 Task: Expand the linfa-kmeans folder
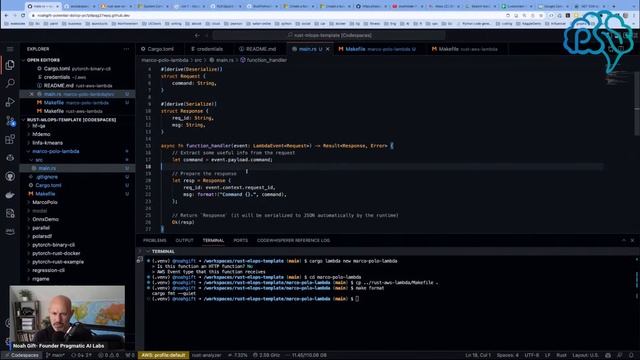78,143
